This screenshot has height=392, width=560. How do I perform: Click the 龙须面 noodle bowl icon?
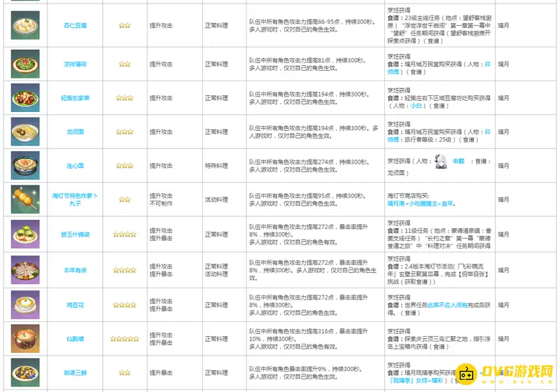[25, 132]
